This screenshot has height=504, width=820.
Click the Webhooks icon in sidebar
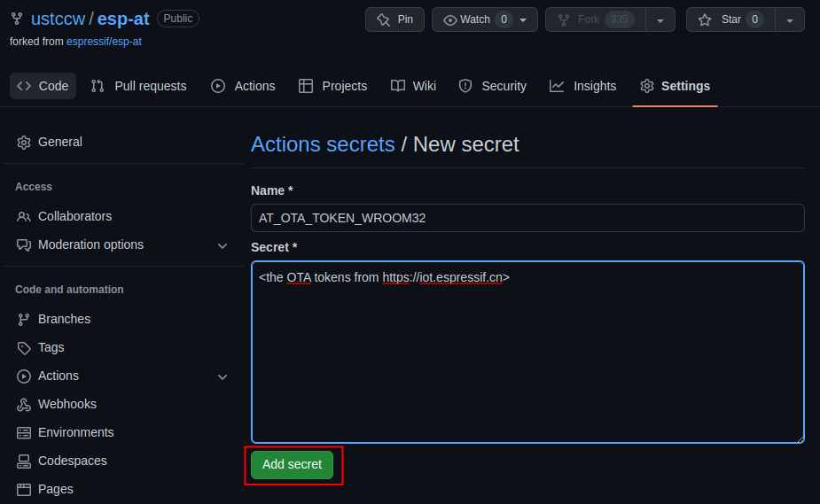coord(24,405)
